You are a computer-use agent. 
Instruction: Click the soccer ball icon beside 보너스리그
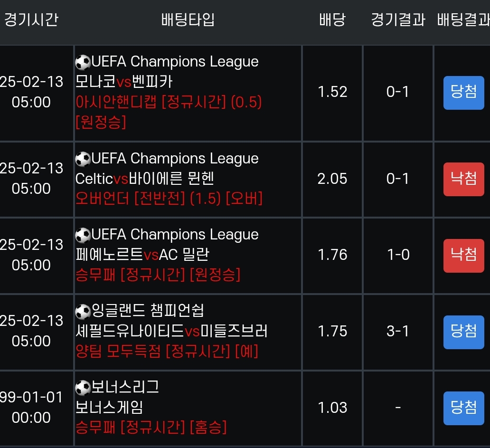click(83, 388)
